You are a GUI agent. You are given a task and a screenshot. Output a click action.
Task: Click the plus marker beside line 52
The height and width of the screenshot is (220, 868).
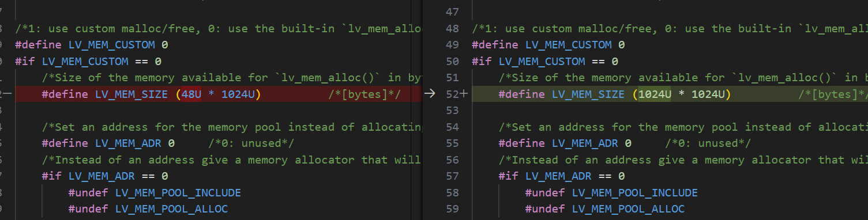click(x=464, y=94)
